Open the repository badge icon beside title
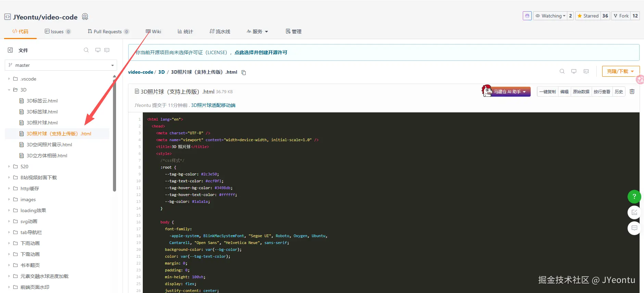The image size is (644, 293). coord(85,17)
